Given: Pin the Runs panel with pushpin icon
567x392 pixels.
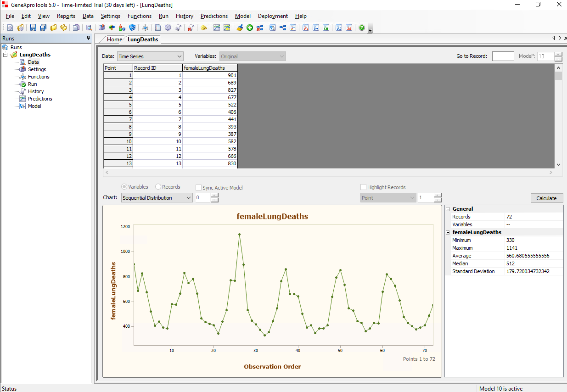Looking at the screenshot, I should 89,39.
